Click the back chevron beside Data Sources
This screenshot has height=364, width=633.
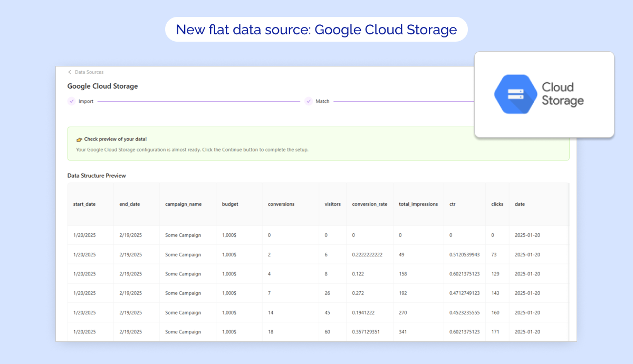(x=70, y=72)
